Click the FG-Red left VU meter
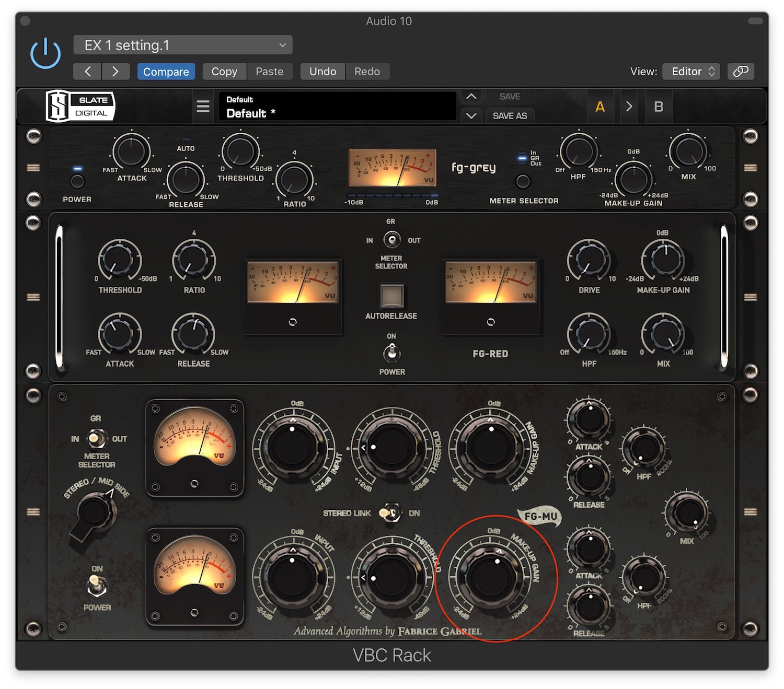The height and width of the screenshot is (689, 784). (x=293, y=283)
